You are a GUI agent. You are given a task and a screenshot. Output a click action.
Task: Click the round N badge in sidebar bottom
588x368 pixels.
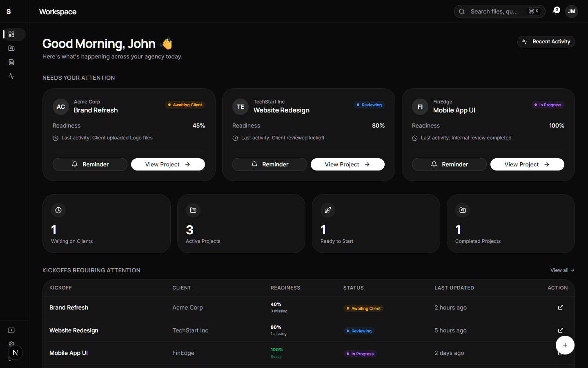(16, 352)
